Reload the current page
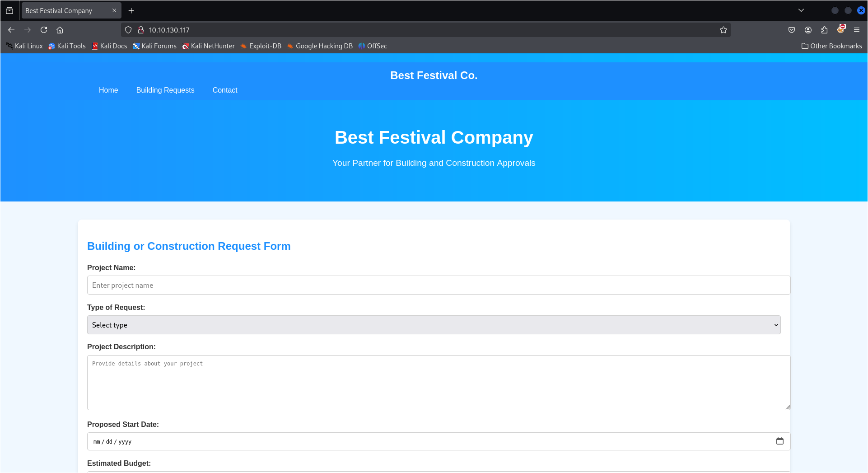 [44, 30]
